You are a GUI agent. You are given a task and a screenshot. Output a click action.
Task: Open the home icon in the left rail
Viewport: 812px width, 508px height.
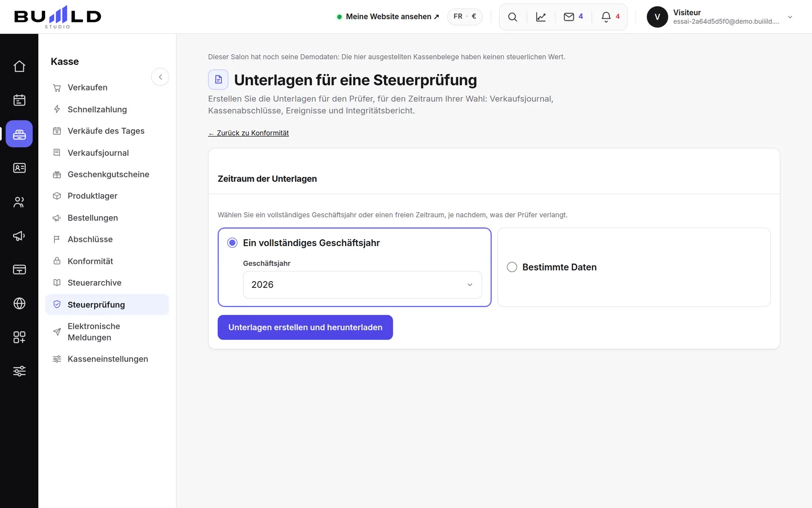point(19,66)
